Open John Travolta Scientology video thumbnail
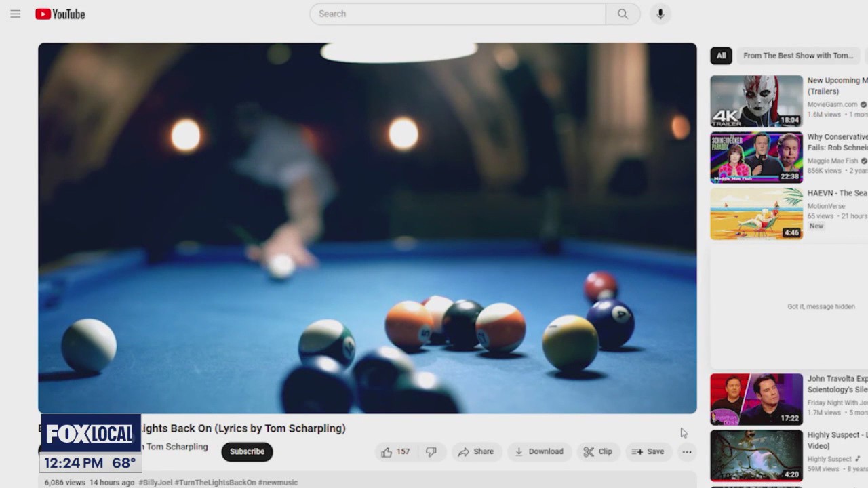The image size is (868, 488). click(x=756, y=399)
